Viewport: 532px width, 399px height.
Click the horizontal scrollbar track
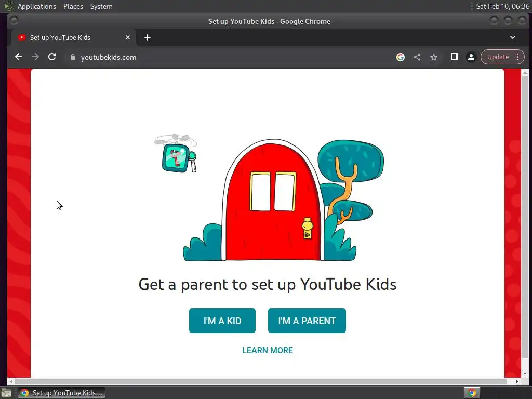261,381
